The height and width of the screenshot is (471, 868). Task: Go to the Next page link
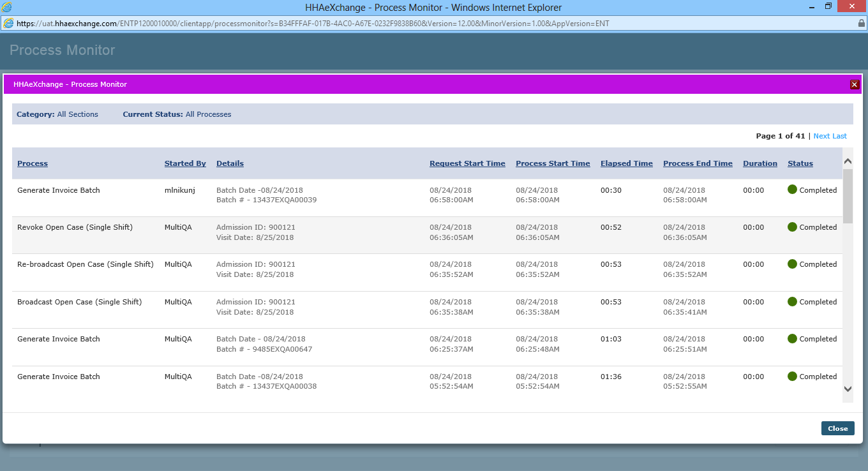pos(821,136)
